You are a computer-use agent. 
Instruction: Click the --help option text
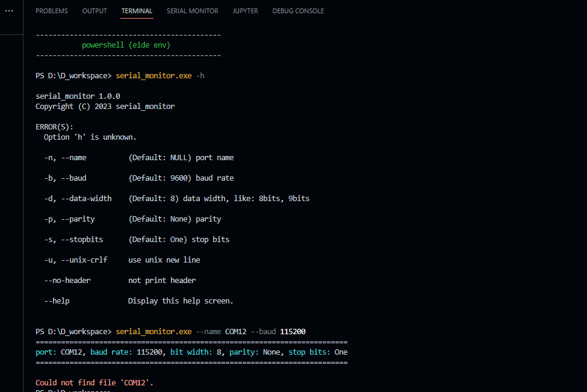click(x=57, y=300)
